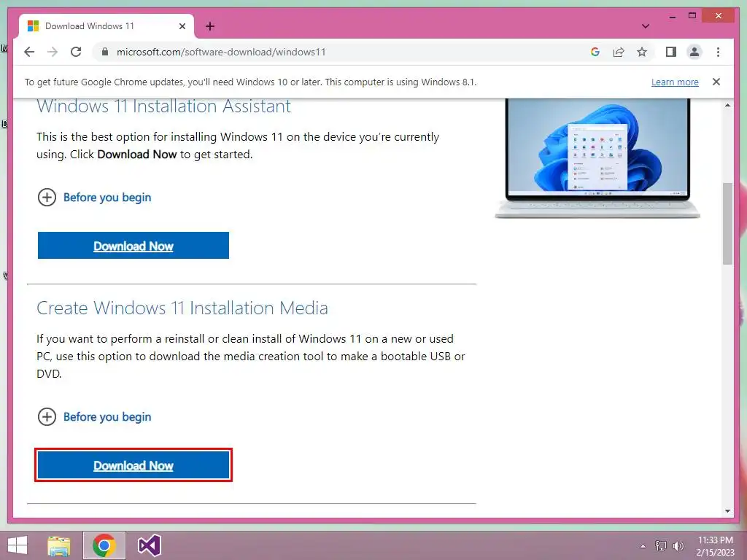The image size is (747, 560).
Task: Click the taskbar clock showing 11:33 PM
Action: pyautogui.click(x=716, y=546)
